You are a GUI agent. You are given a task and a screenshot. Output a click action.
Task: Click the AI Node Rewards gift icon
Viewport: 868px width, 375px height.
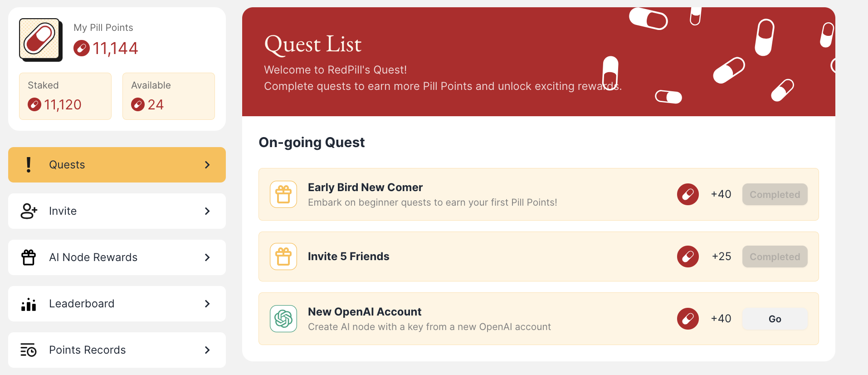tap(29, 257)
